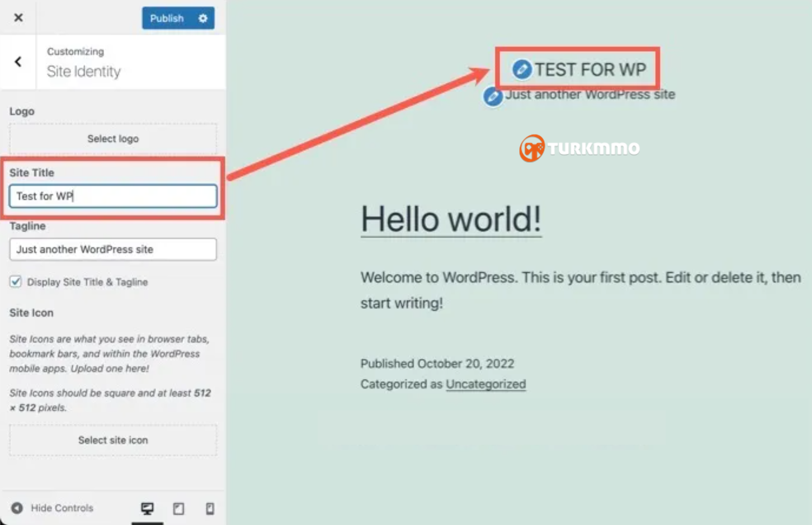Click into the Tagline input field

(x=113, y=250)
